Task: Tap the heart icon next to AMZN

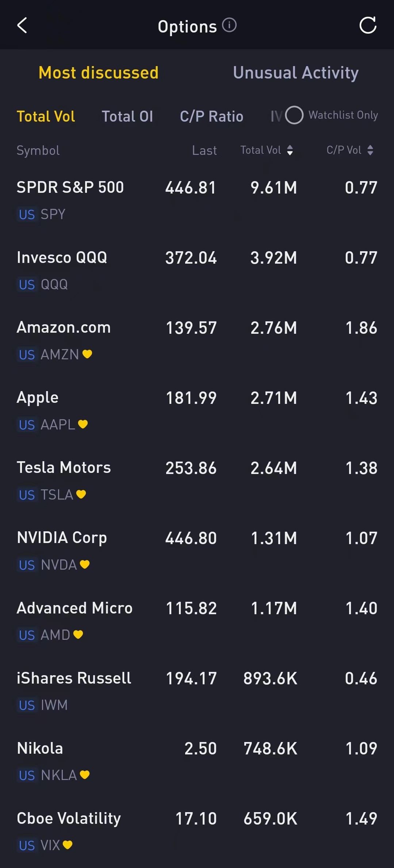Action: [x=87, y=354]
